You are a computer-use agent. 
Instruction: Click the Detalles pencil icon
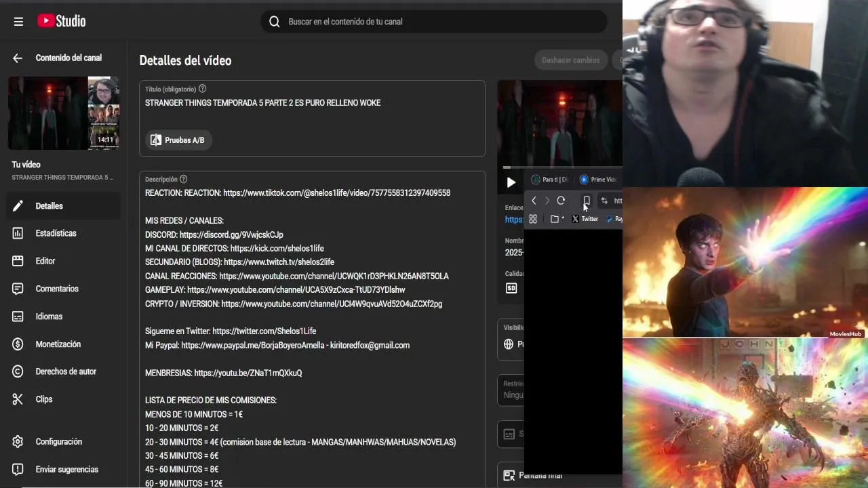point(18,206)
